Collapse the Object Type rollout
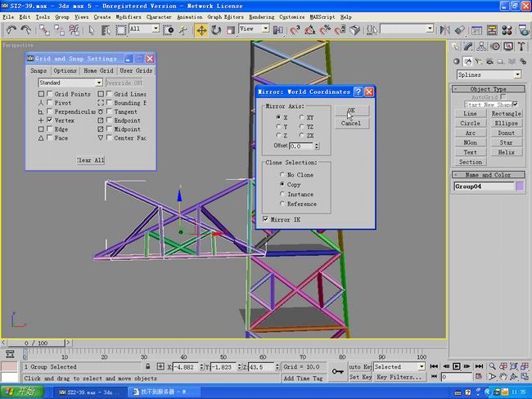 (x=489, y=89)
